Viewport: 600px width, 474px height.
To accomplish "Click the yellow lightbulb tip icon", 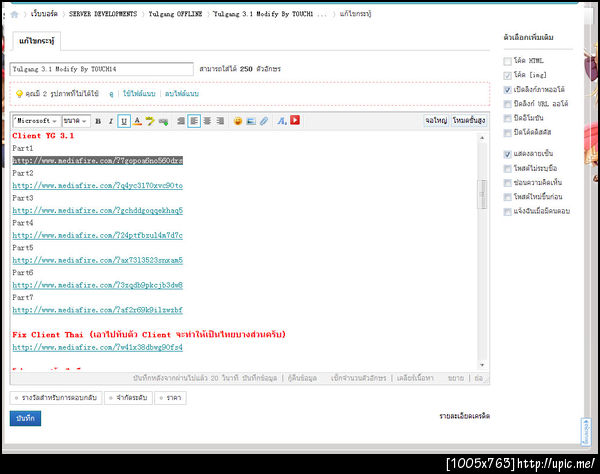I will point(19,94).
